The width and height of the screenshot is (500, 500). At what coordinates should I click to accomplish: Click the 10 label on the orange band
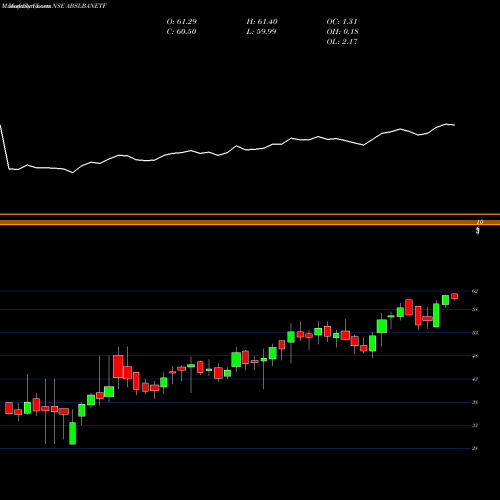click(480, 222)
